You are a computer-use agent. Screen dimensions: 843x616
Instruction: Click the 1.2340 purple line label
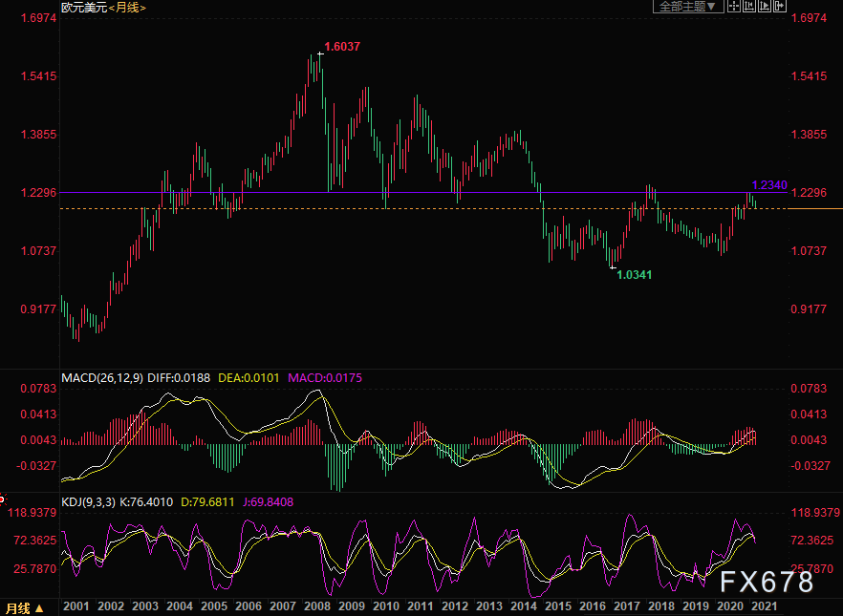(x=769, y=185)
